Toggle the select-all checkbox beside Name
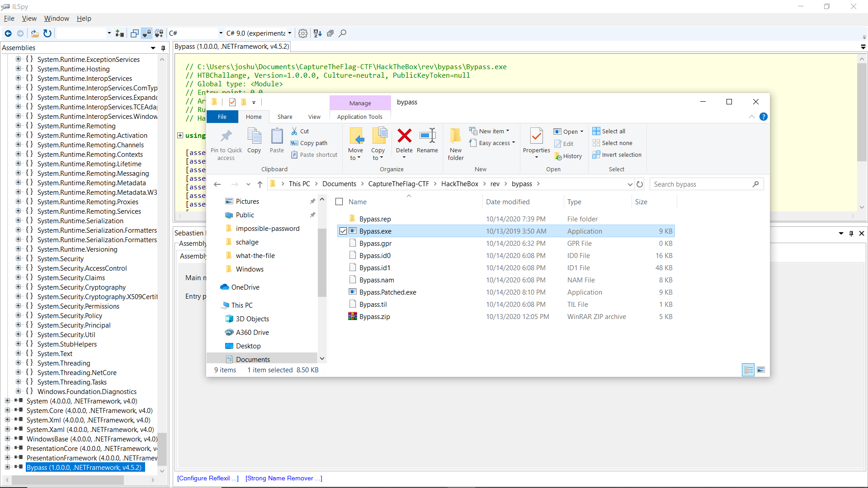868x488 pixels. (339, 202)
